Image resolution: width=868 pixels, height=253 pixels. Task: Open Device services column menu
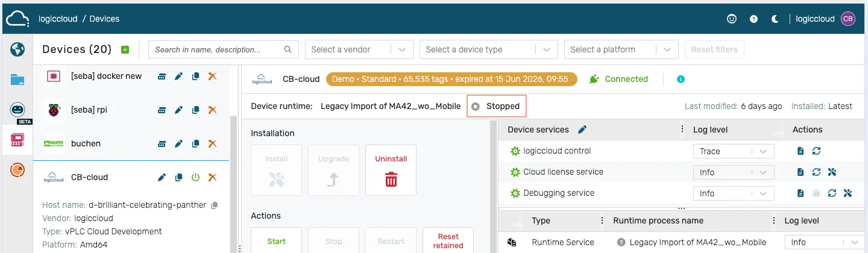point(682,130)
